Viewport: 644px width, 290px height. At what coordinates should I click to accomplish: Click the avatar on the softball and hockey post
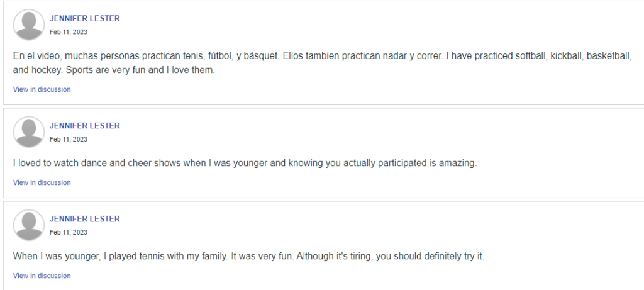[x=29, y=25]
